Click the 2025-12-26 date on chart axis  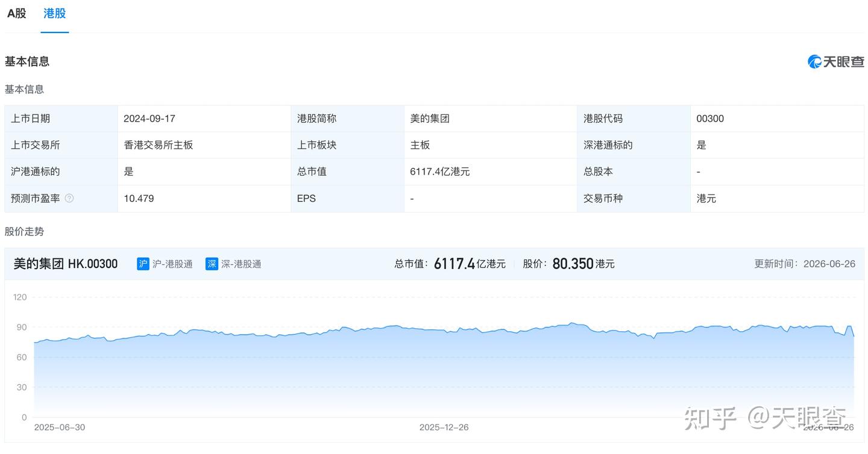444,427
